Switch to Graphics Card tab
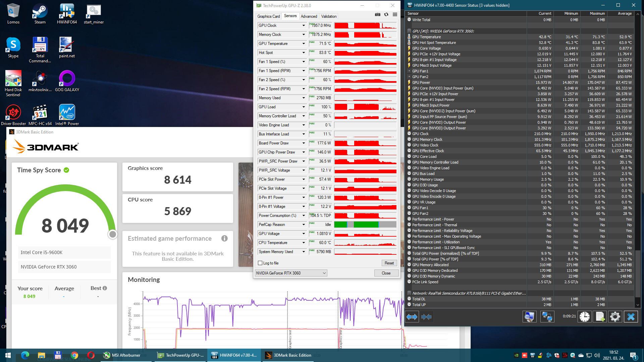 pos(268,16)
